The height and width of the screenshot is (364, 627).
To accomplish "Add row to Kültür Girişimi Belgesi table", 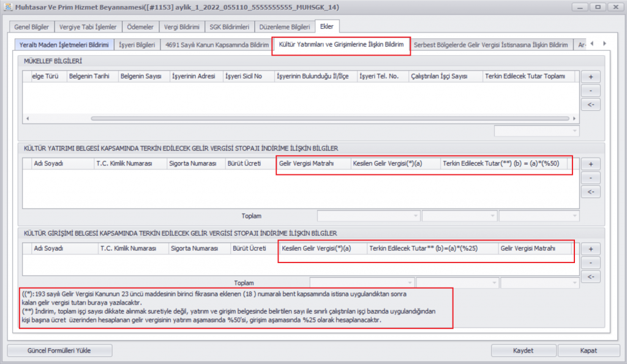I will click(x=590, y=249).
